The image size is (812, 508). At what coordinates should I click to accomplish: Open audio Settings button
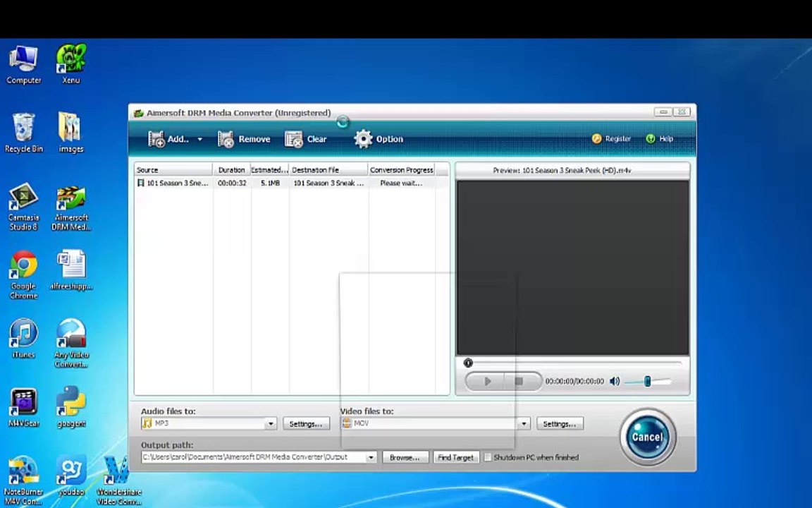(x=306, y=424)
